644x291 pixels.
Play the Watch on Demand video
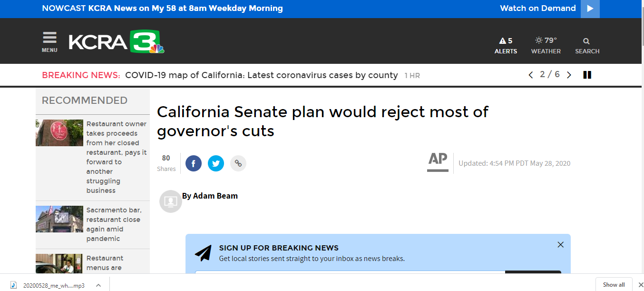click(590, 9)
